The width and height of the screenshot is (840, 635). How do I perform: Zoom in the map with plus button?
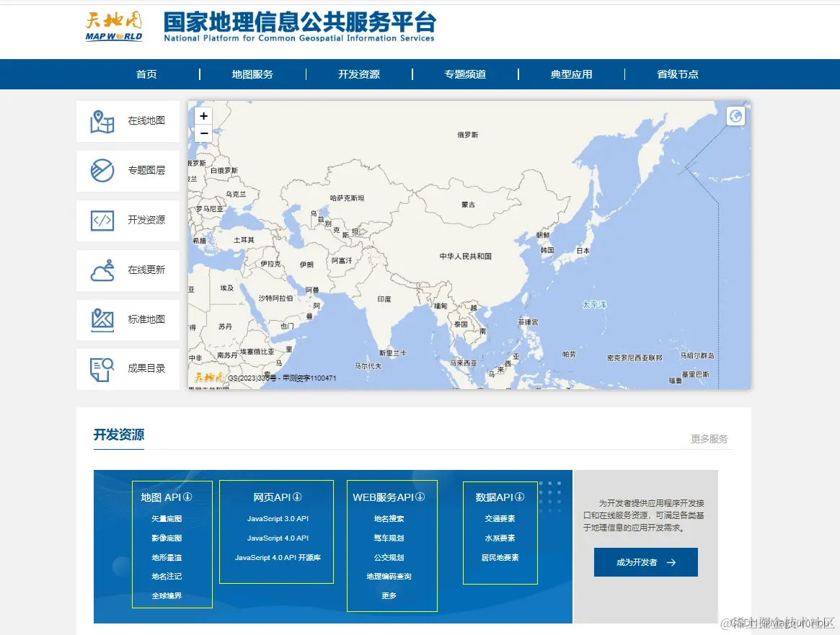click(203, 115)
